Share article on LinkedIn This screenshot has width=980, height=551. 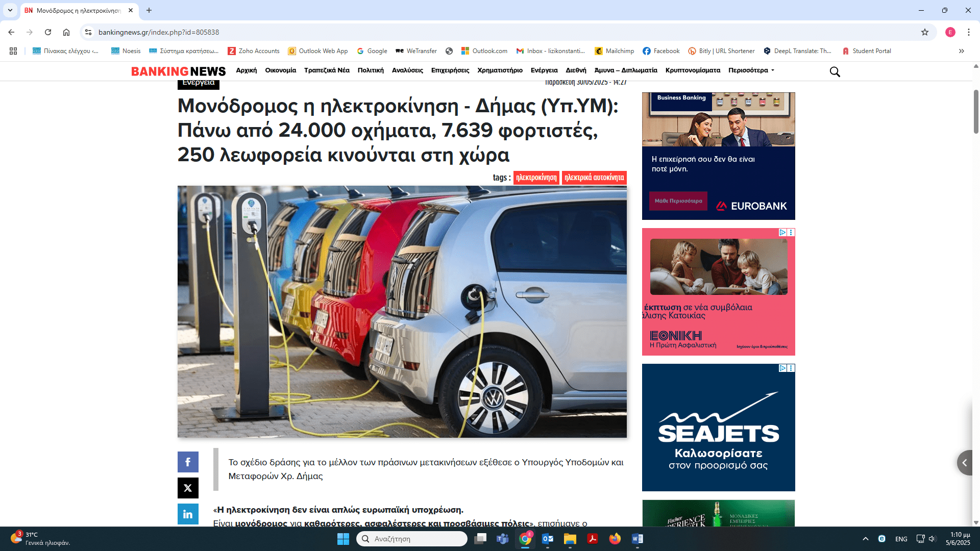point(188,514)
